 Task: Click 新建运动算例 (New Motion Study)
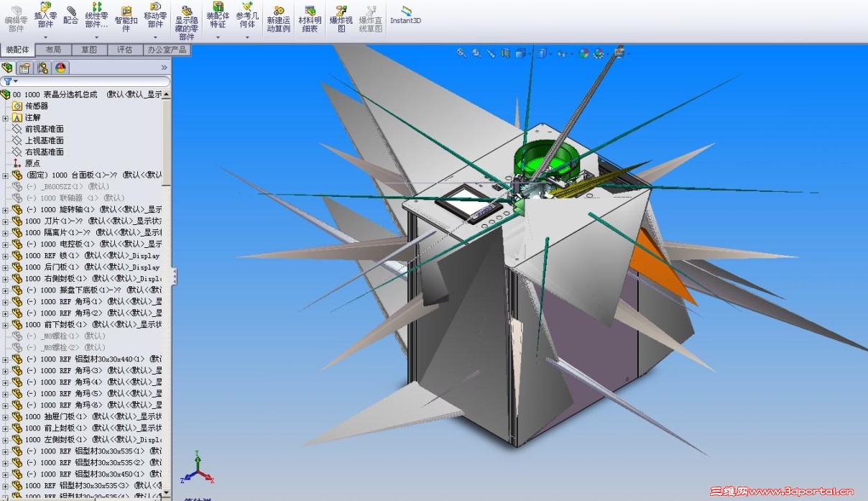pos(279,19)
